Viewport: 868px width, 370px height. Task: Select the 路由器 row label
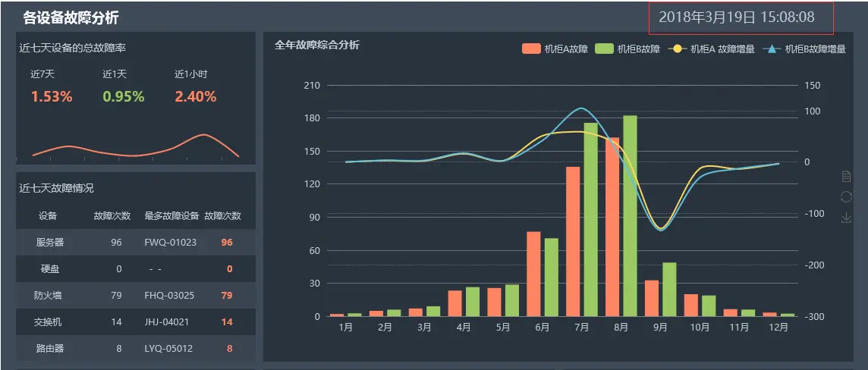coord(50,349)
